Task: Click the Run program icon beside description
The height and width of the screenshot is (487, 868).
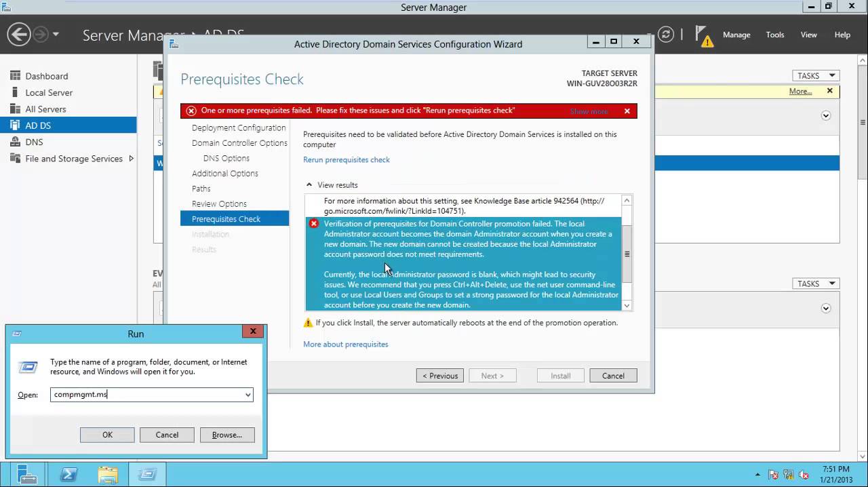Action: (28, 367)
